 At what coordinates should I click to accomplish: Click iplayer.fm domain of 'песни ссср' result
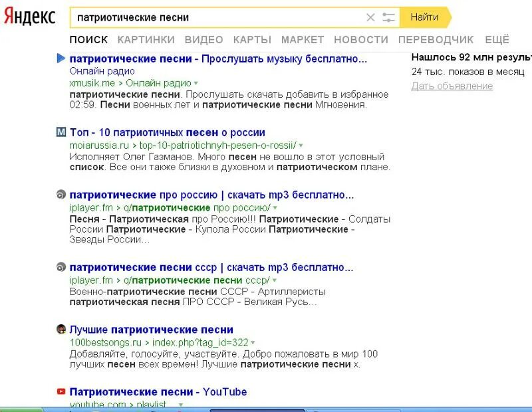click(x=91, y=280)
